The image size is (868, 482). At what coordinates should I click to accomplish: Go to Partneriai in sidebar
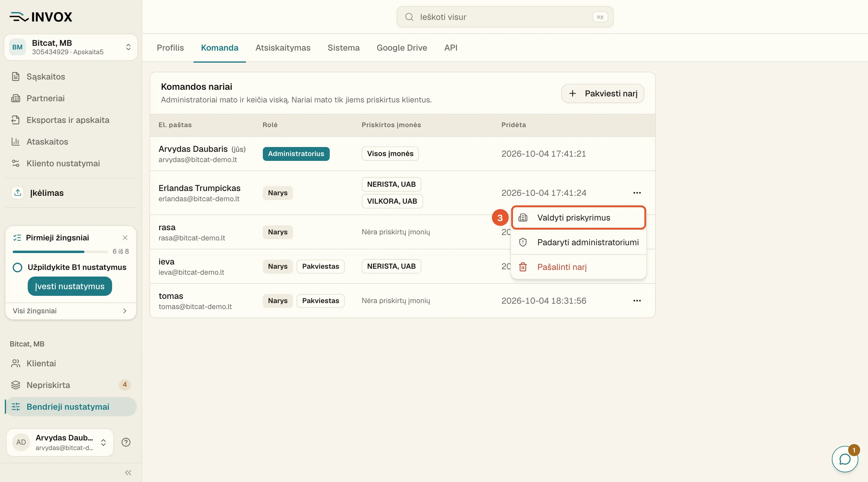[x=71, y=98]
